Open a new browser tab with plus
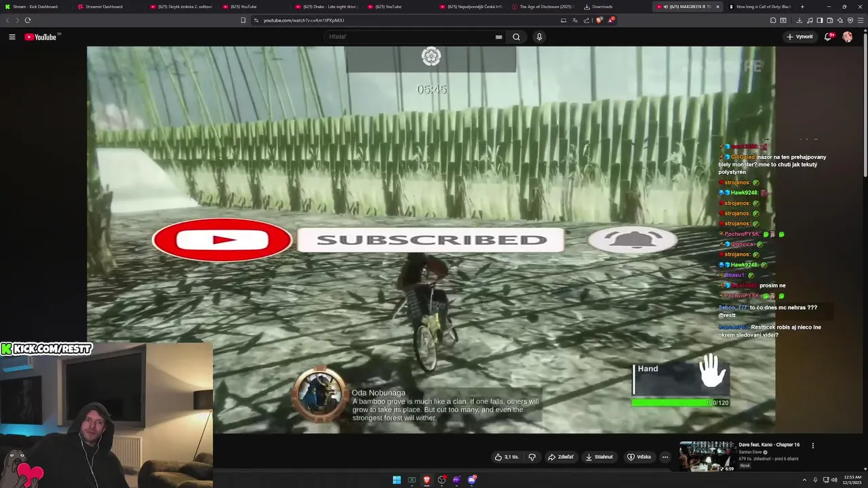Screen dimensions: 868x488 tap(803, 7)
